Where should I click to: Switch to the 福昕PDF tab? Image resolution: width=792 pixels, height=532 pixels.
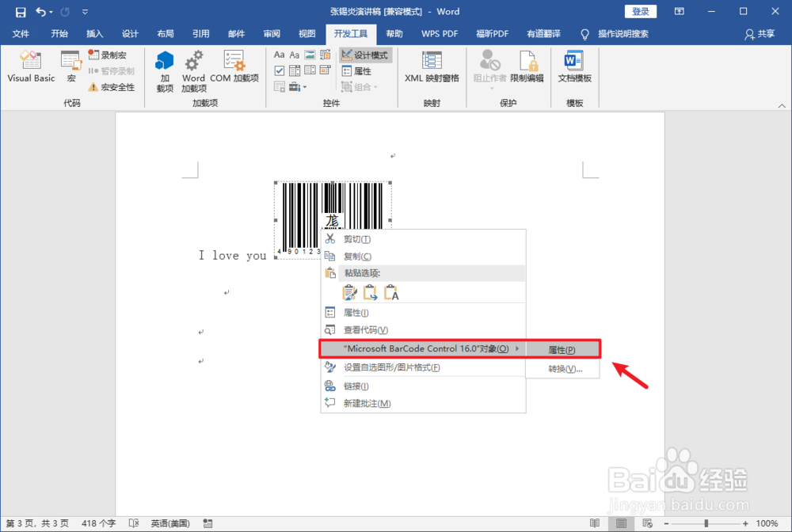pos(492,34)
